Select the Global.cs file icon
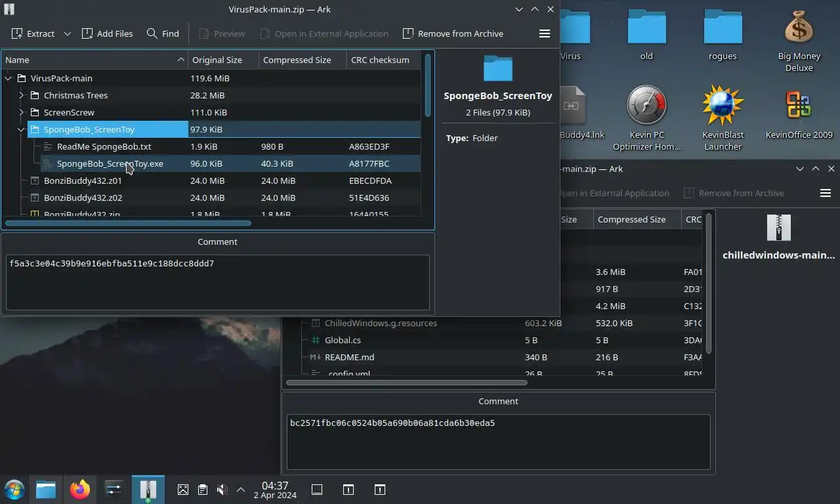 coord(316,340)
